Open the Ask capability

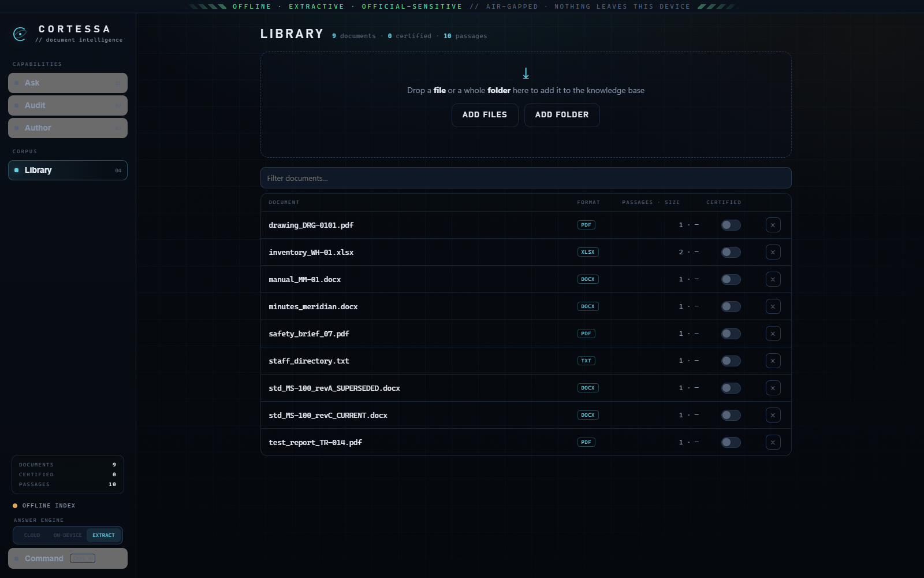click(x=68, y=83)
